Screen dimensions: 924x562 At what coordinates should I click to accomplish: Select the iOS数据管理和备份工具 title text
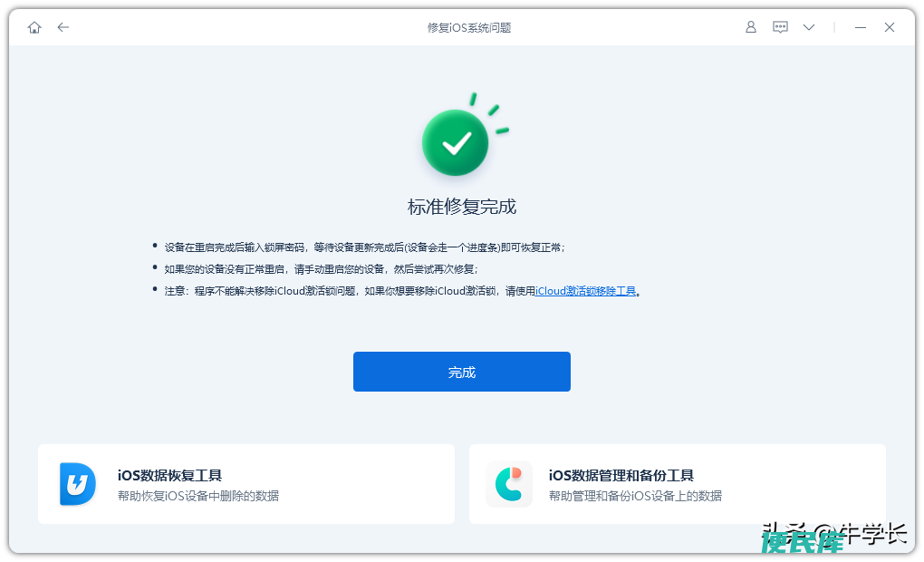[x=621, y=475]
